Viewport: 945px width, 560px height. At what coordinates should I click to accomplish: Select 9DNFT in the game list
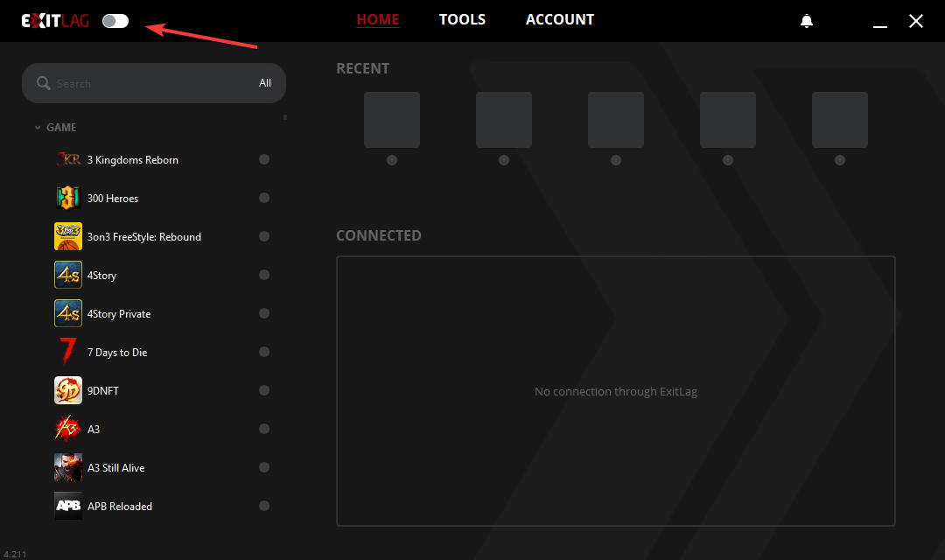(x=102, y=391)
